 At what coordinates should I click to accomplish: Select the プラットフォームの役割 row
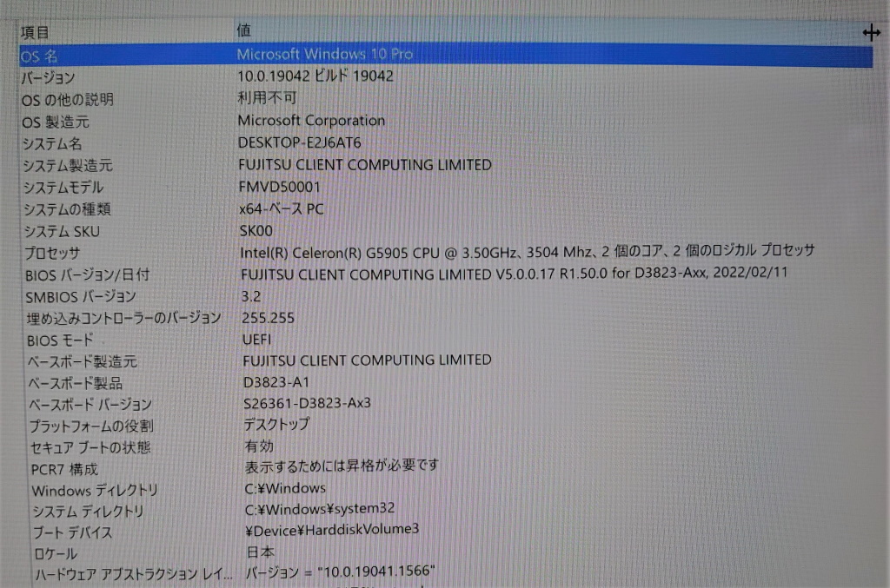coord(91,426)
